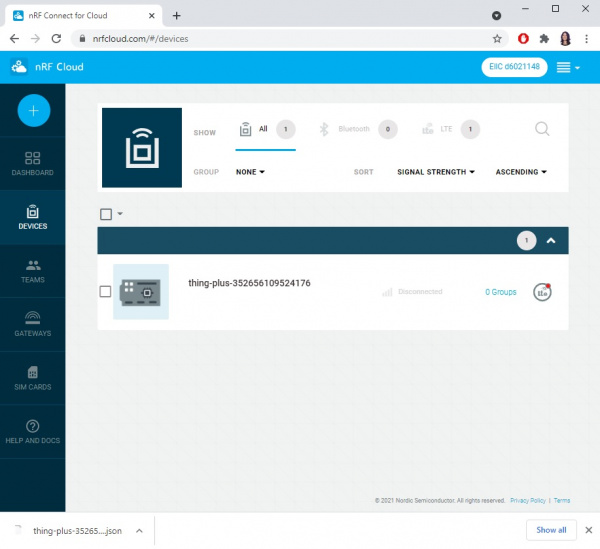Open a new browser tab

(x=176, y=16)
